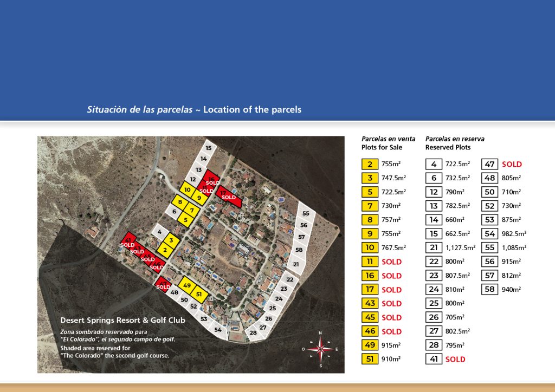Click the SOLD label beside legend number 17

391,290
